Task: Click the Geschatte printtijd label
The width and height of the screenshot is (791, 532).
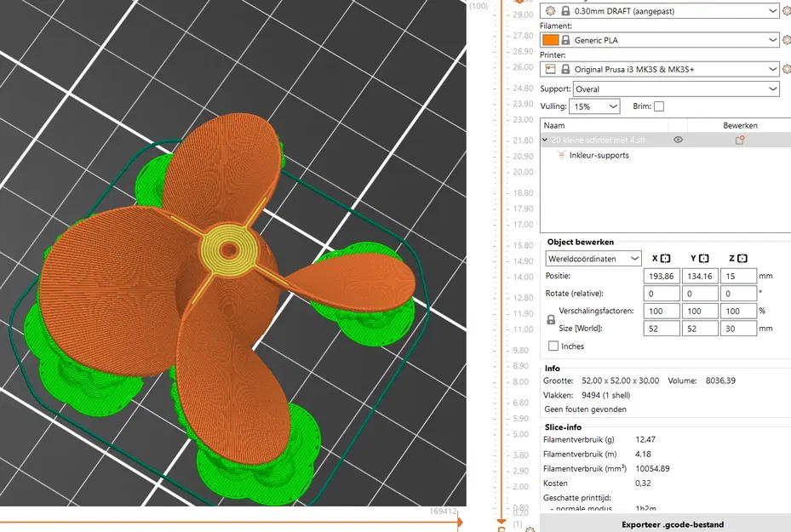Action: pyautogui.click(x=576, y=498)
